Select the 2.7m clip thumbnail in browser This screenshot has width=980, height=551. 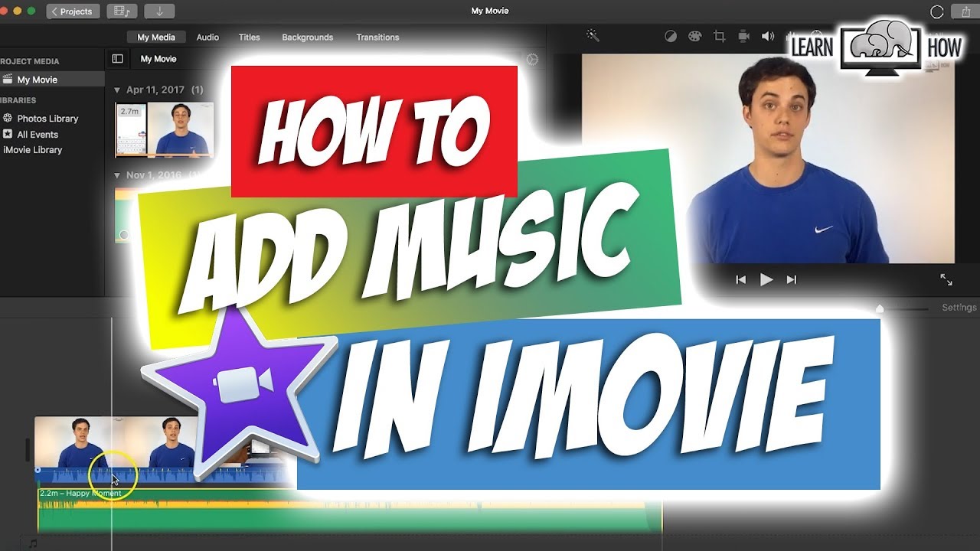coord(165,130)
